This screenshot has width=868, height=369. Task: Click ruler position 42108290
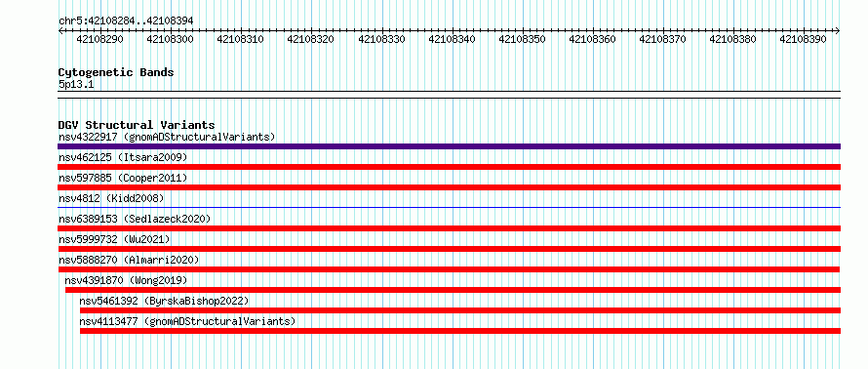(99, 39)
